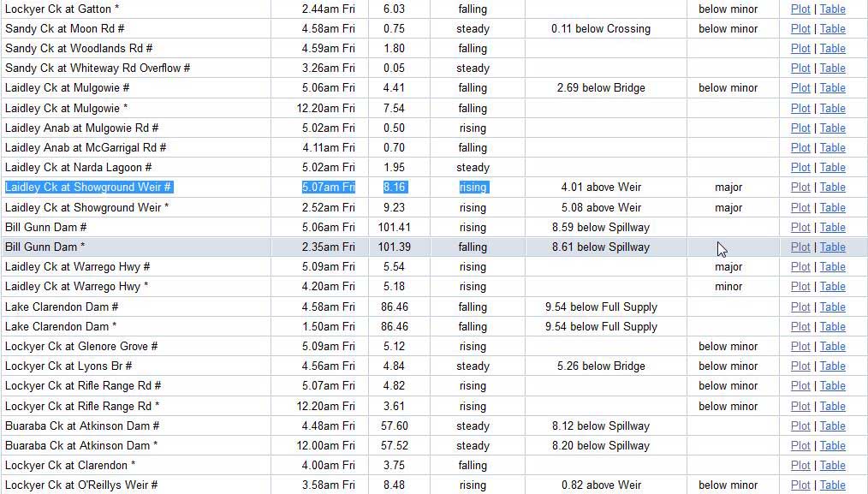View the Plot for Laidley Ck at Mulgowie
This screenshot has height=494, width=868.
[x=800, y=87]
